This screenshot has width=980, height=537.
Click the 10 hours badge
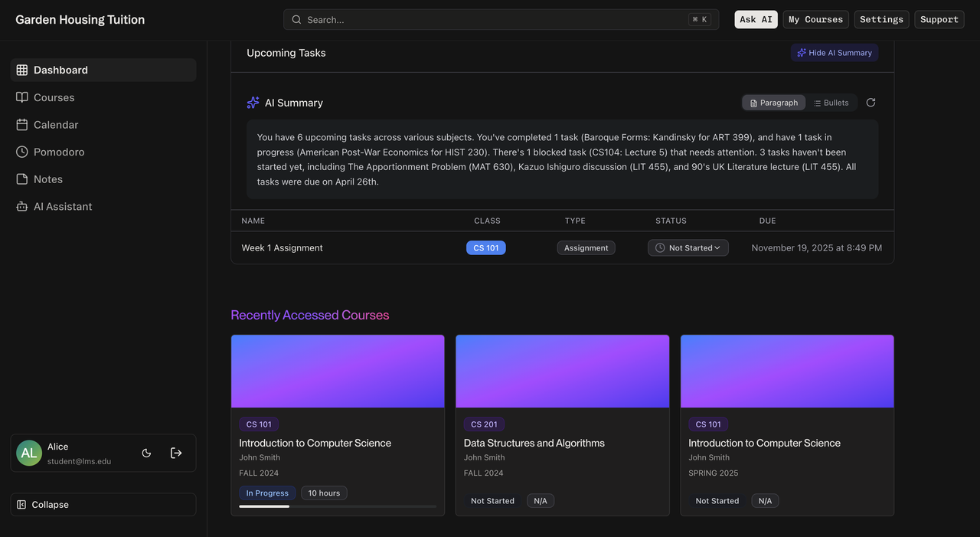324,493
